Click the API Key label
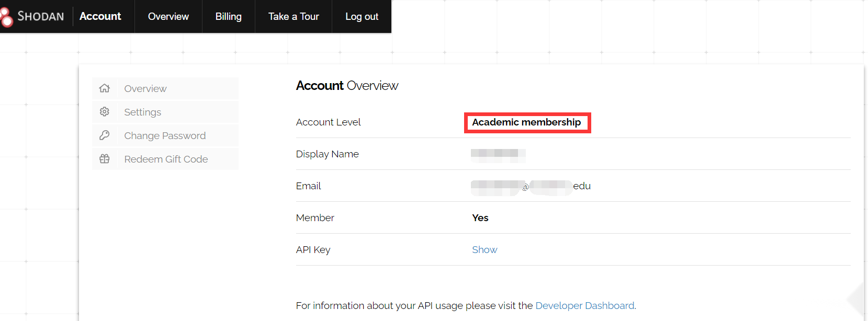 313,249
